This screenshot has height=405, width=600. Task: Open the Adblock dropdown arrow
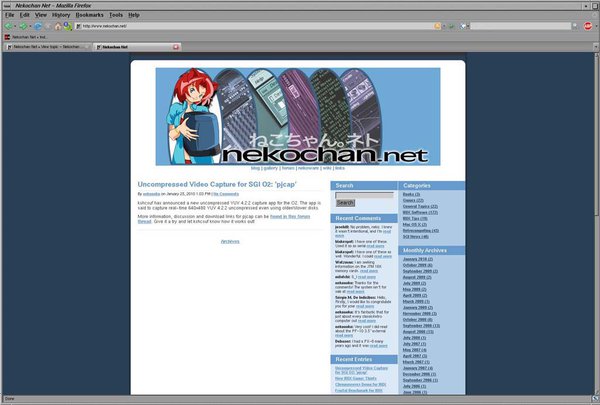(x=595, y=26)
